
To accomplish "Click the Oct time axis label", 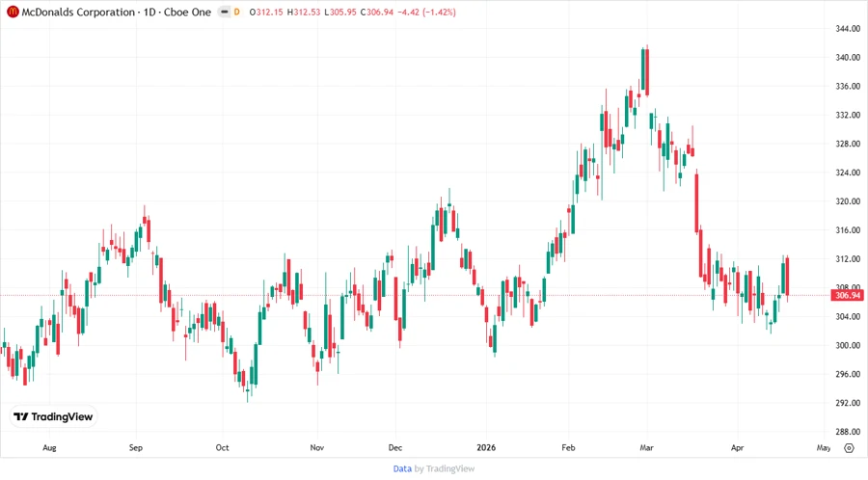I will pyautogui.click(x=222, y=448).
